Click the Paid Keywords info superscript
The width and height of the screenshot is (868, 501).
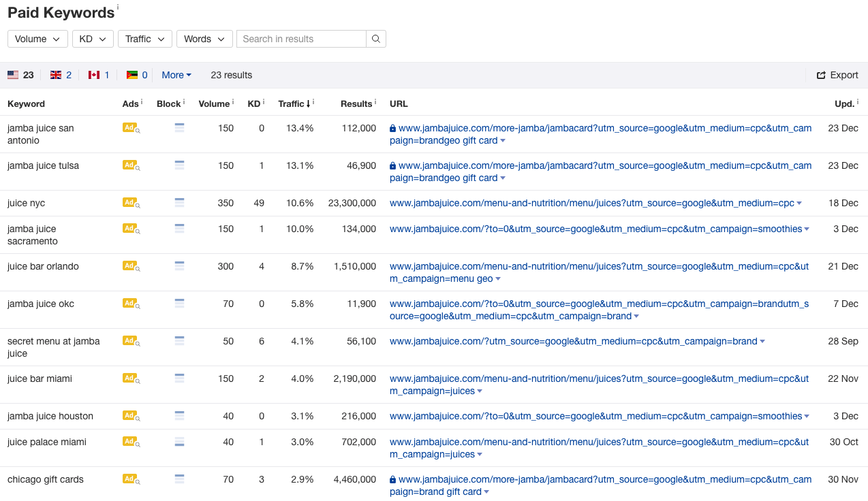117,7
